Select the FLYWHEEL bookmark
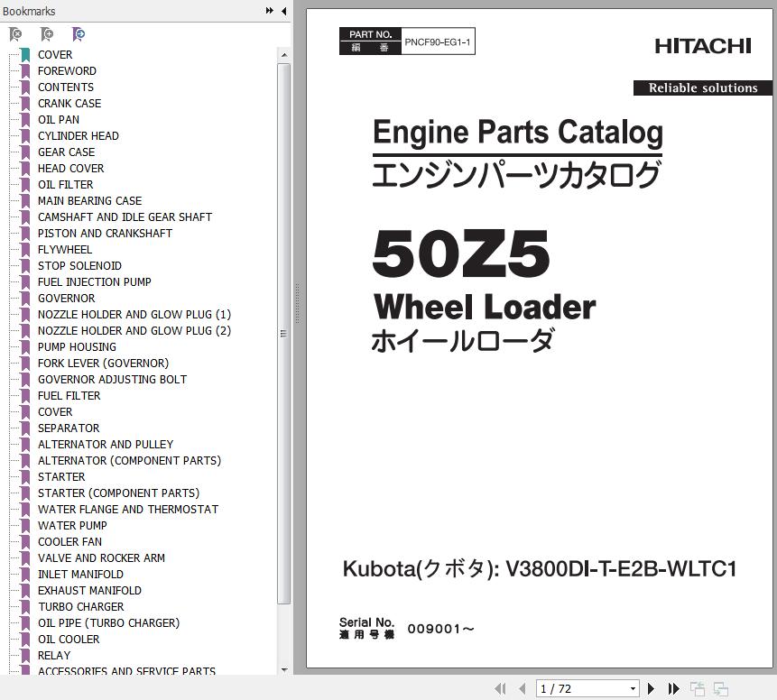The height and width of the screenshot is (700, 777). click(65, 250)
